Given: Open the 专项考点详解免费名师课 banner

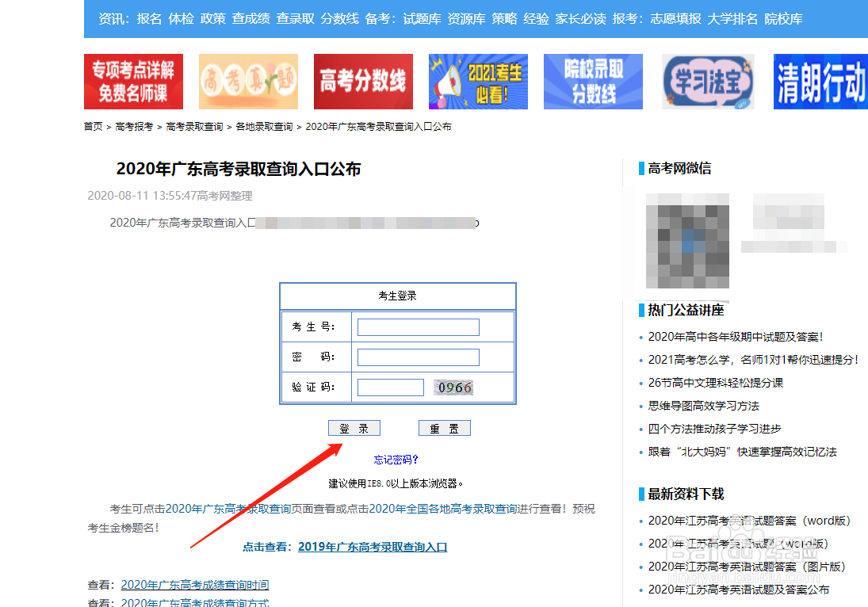Looking at the screenshot, I should click(x=132, y=81).
